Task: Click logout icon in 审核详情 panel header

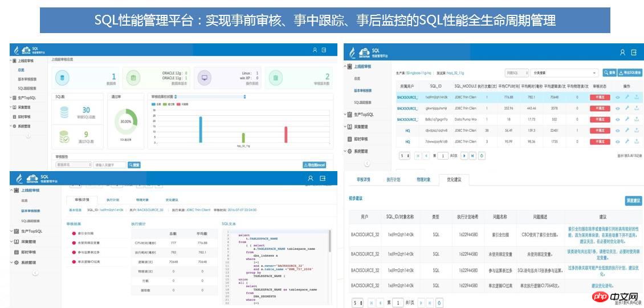Action: tap(323, 179)
